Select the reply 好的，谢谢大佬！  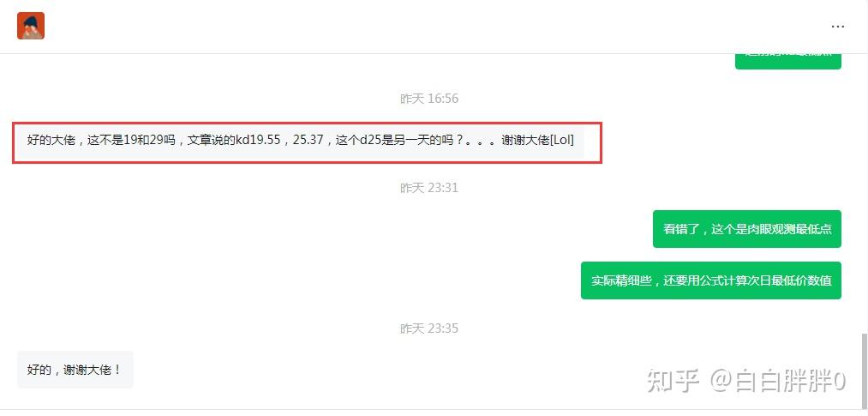pyautogui.click(x=75, y=370)
